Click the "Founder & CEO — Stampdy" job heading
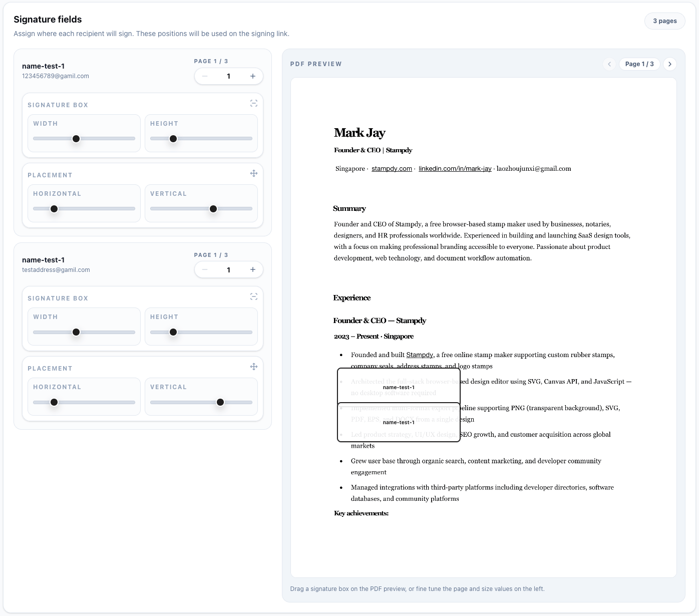The width and height of the screenshot is (699, 616). pyautogui.click(x=380, y=321)
